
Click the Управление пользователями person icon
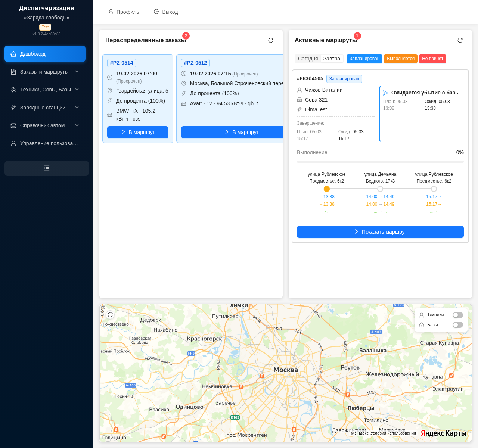pyautogui.click(x=13, y=143)
